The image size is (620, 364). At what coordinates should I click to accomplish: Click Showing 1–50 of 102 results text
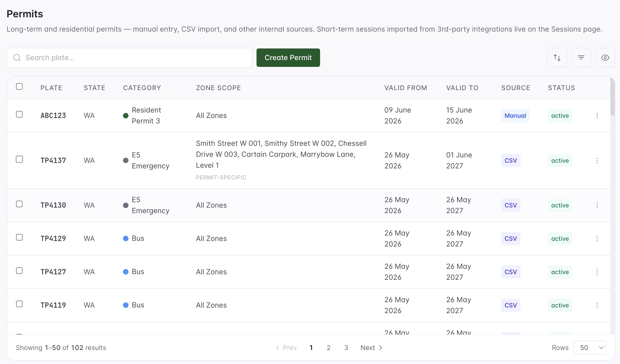61,348
